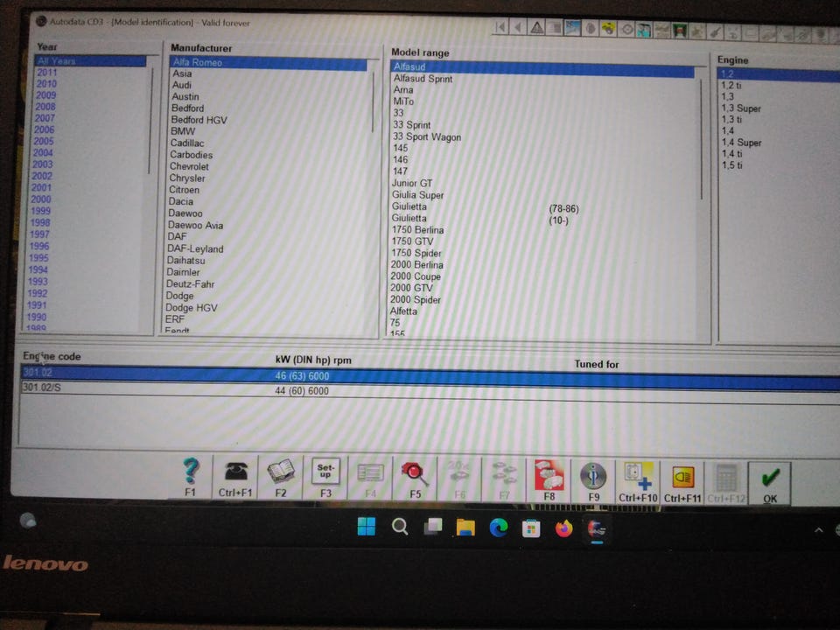
Task: Click the Manufacturer list scrollbar
Action: 373,101
